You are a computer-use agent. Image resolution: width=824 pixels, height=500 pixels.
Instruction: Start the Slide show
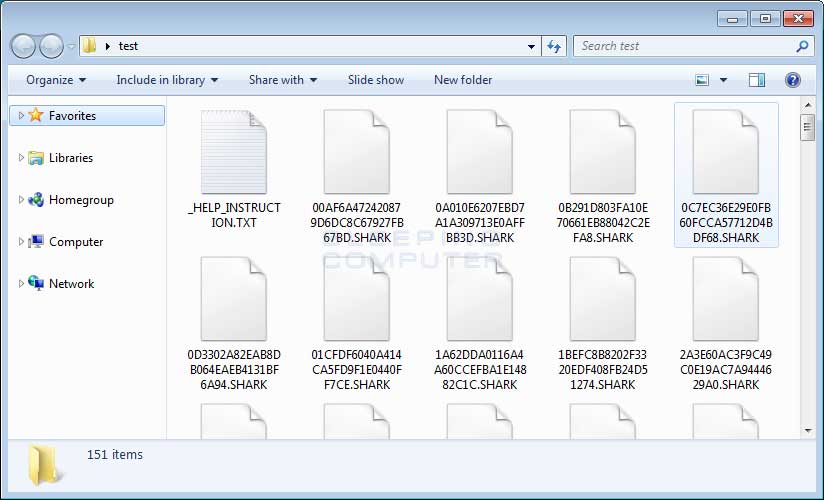tap(376, 80)
